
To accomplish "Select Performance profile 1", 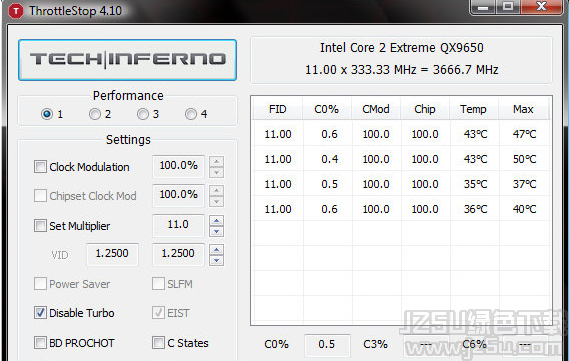I will click(47, 114).
